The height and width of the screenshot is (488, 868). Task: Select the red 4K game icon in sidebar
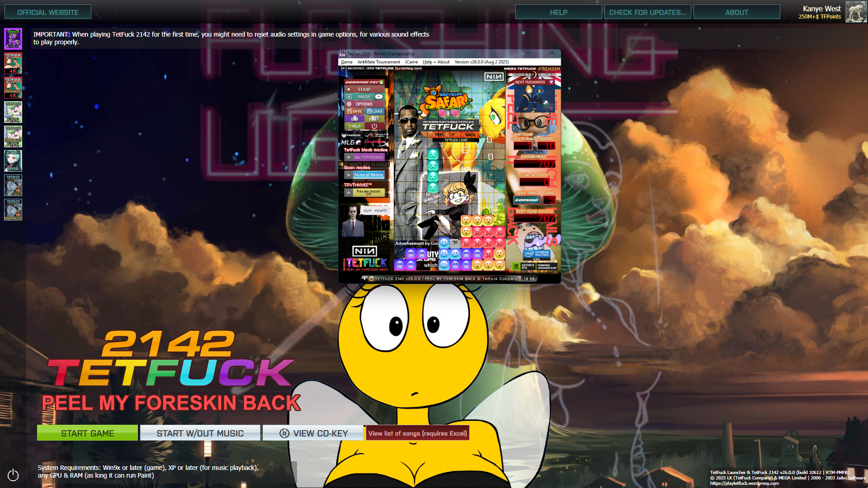[x=13, y=63]
